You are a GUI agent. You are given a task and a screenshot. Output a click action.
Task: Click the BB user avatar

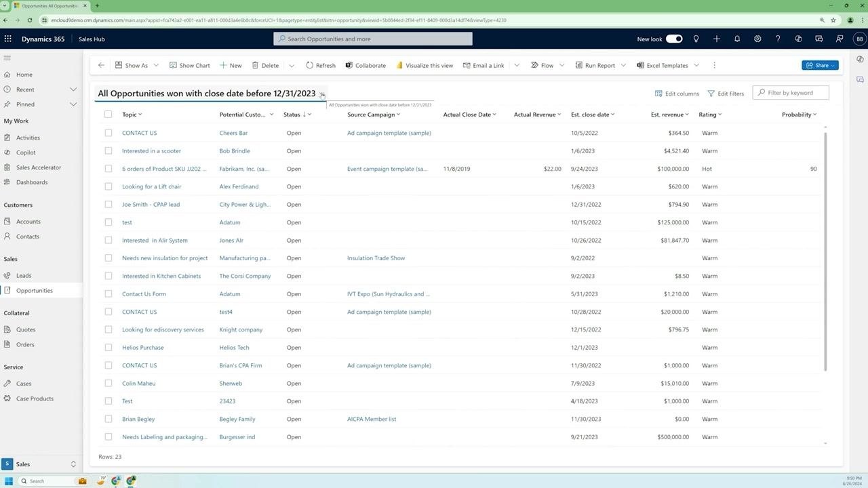pos(860,39)
